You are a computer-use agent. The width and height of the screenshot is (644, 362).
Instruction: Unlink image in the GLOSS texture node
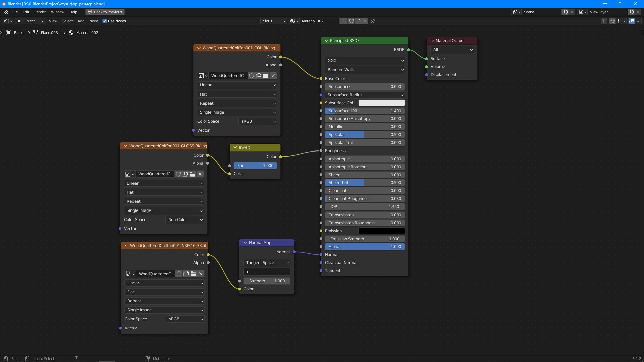pos(200,174)
